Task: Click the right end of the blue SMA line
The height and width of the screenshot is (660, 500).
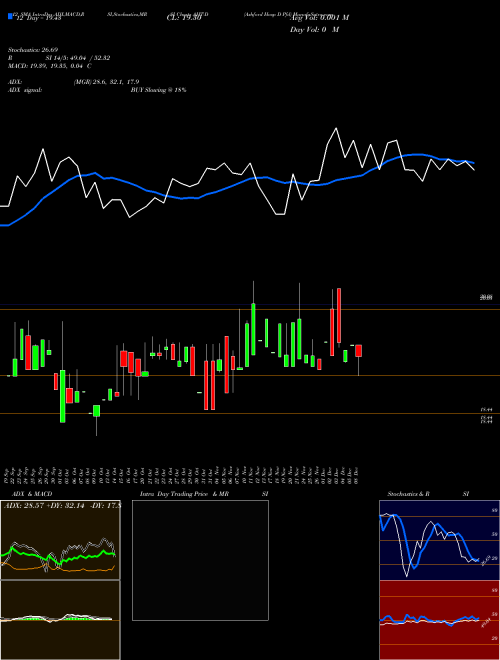Action: click(473, 162)
